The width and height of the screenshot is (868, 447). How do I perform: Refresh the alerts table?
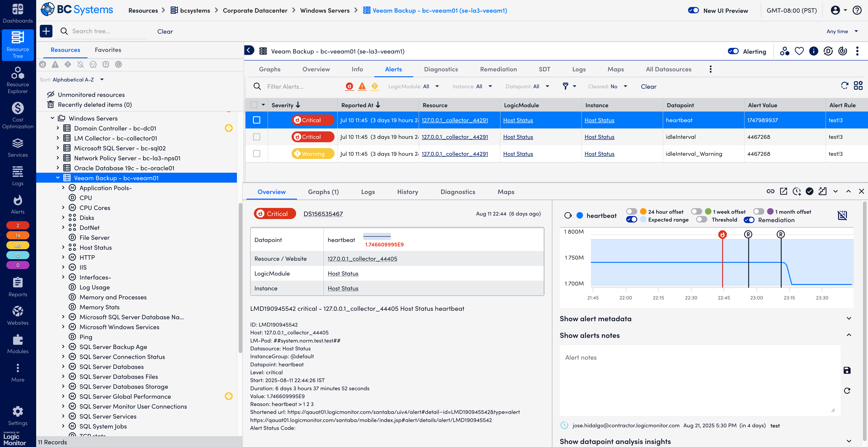pos(844,86)
